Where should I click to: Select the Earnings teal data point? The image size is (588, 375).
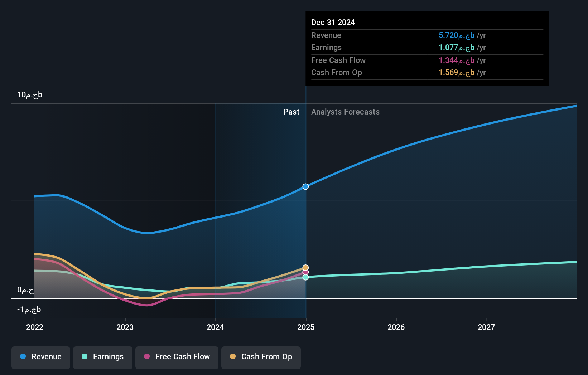point(305,277)
